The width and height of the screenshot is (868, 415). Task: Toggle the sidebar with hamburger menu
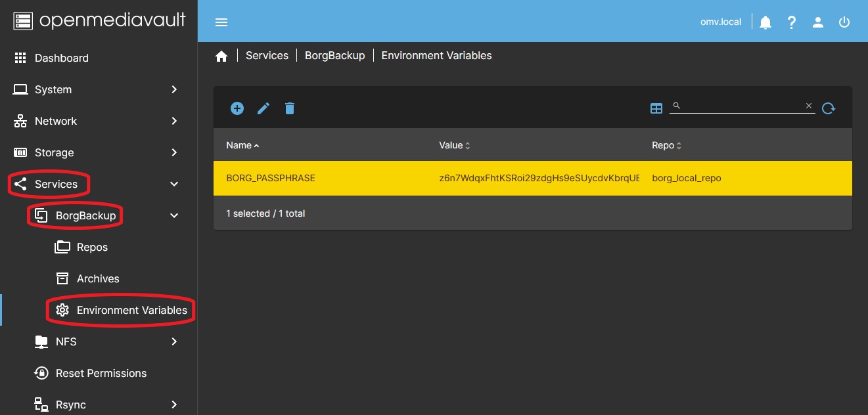coord(221,22)
